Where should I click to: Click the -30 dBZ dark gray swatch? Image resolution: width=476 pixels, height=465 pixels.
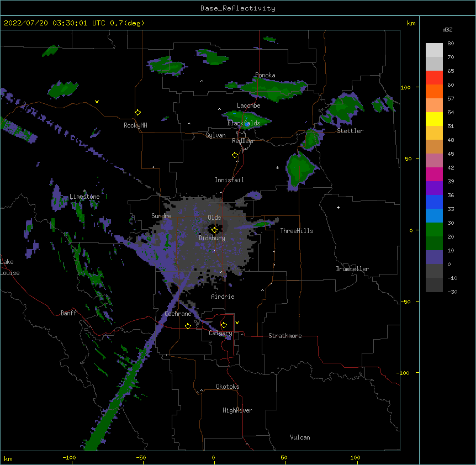coord(434,285)
